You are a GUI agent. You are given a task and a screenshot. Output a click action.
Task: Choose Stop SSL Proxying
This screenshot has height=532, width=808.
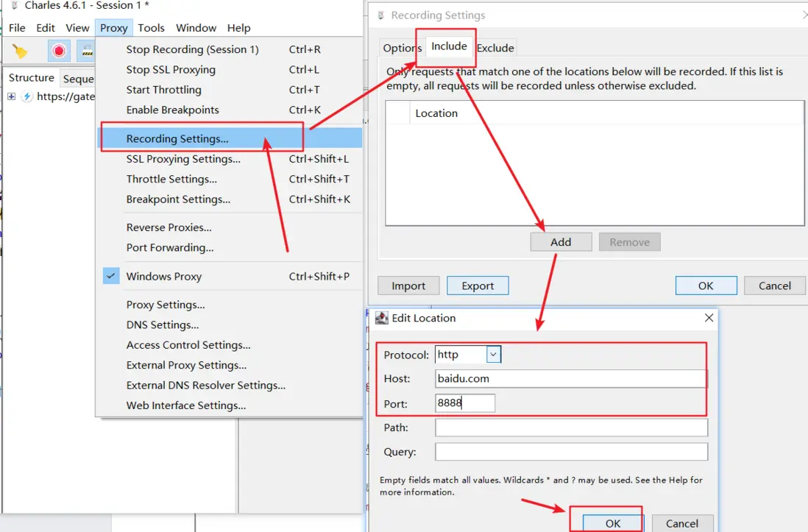click(x=230, y=70)
